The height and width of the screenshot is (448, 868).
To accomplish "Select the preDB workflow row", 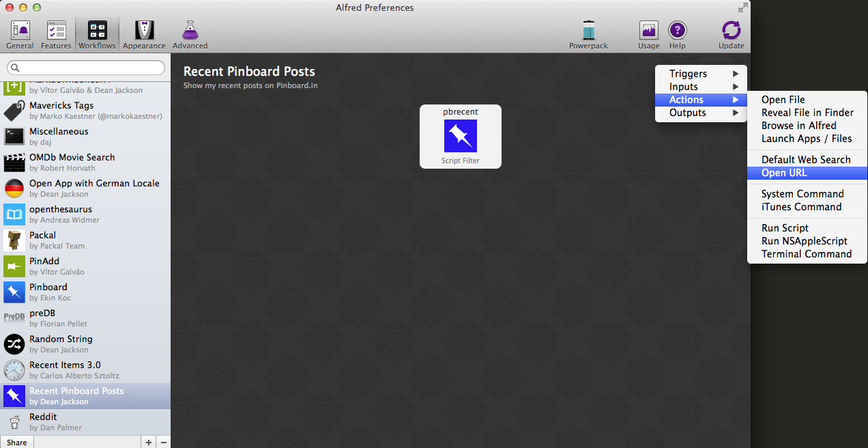I will [85, 318].
